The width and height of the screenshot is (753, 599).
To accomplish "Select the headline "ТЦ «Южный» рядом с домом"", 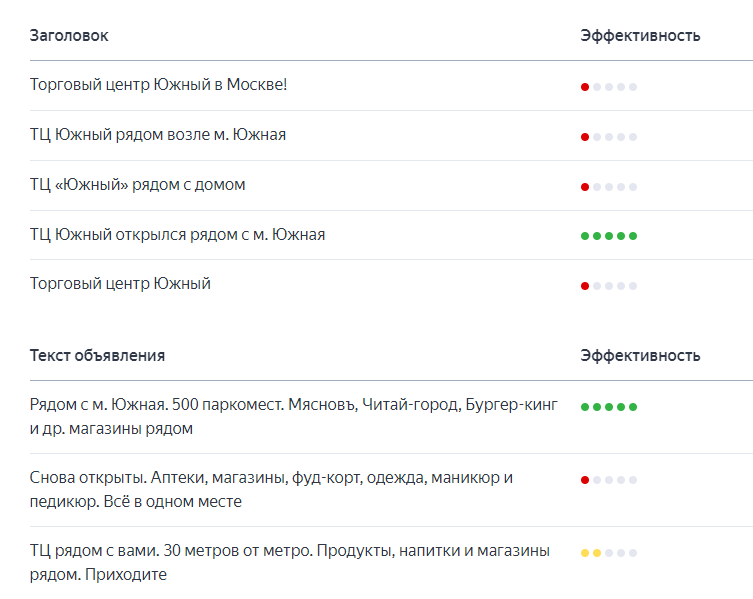I will coord(137,185).
